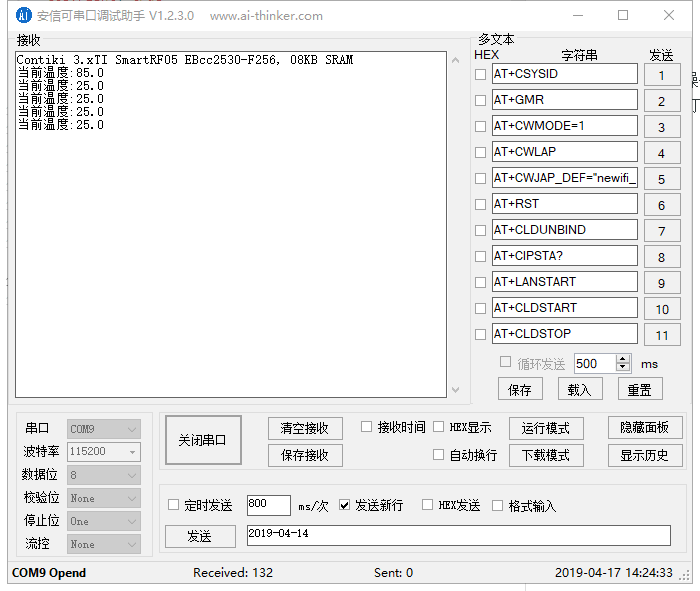This screenshot has height=591, width=700.
Task: Click send button 1 for AT+CSYSID
Action: 662,75
